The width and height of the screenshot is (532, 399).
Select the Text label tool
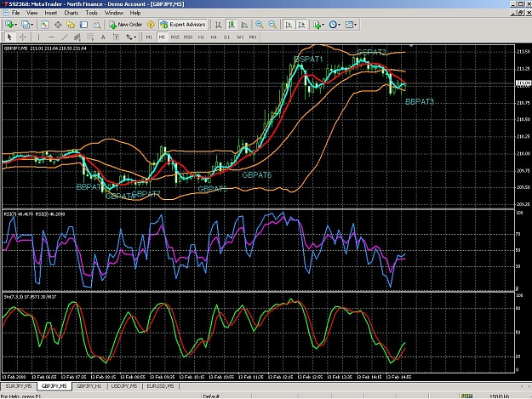tap(103, 37)
